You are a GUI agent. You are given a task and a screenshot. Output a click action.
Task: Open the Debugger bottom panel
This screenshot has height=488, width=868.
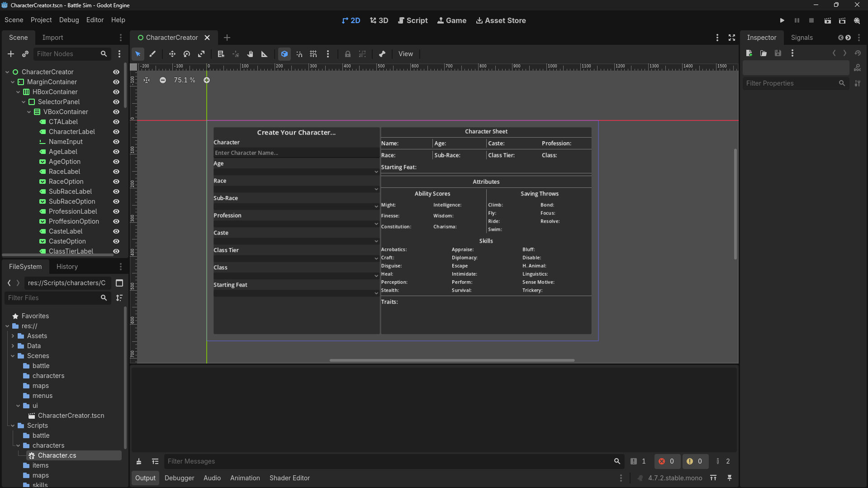tap(179, 478)
